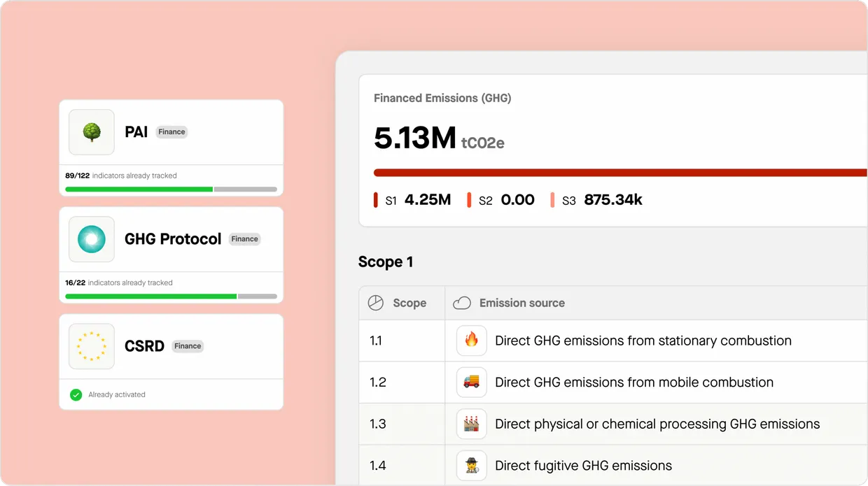Click the pie chart icon in Scope header

tap(376, 303)
